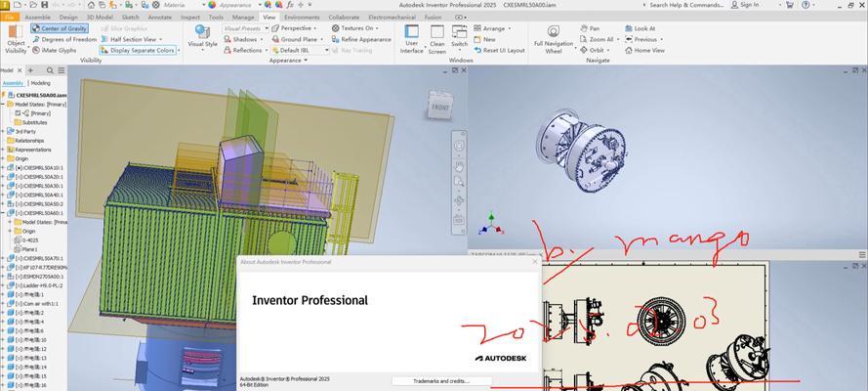Expand the Arrange dropdown arrow
Image resolution: width=868 pixels, height=391 pixels.
pyautogui.click(x=510, y=28)
